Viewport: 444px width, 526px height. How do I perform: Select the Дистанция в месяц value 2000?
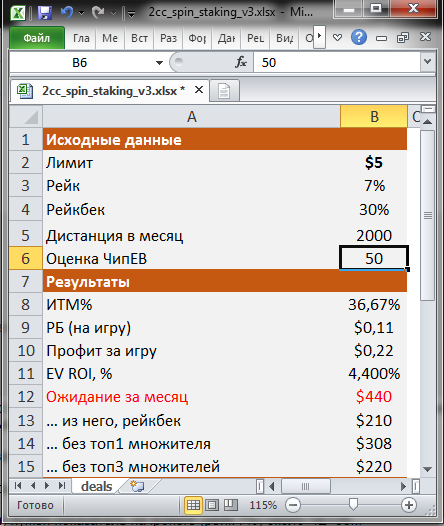374,235
